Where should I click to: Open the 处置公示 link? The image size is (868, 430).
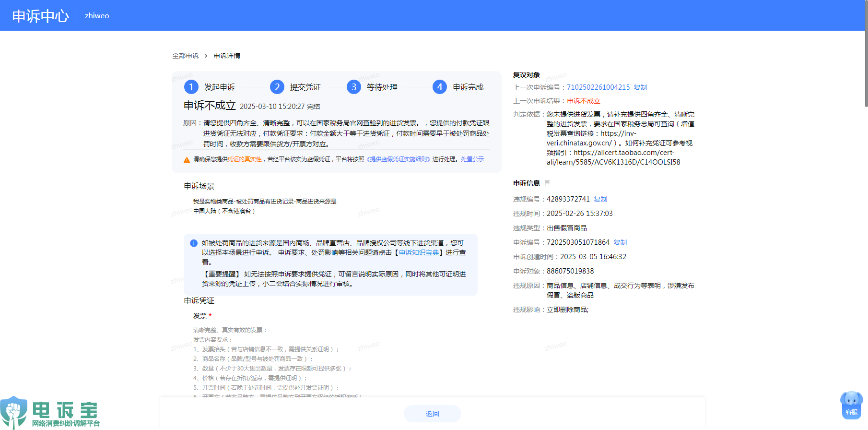[x=472, y=159]
